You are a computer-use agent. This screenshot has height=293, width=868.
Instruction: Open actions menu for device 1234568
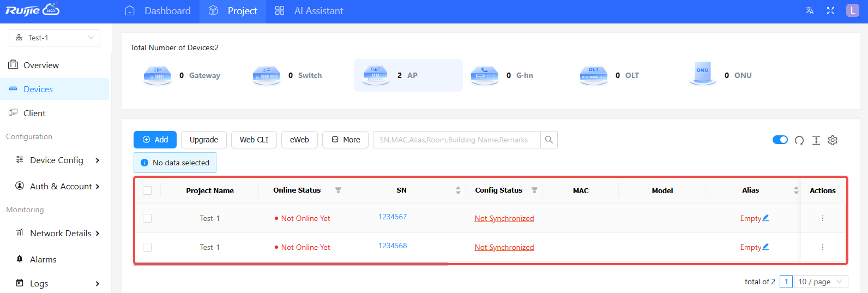822,247
